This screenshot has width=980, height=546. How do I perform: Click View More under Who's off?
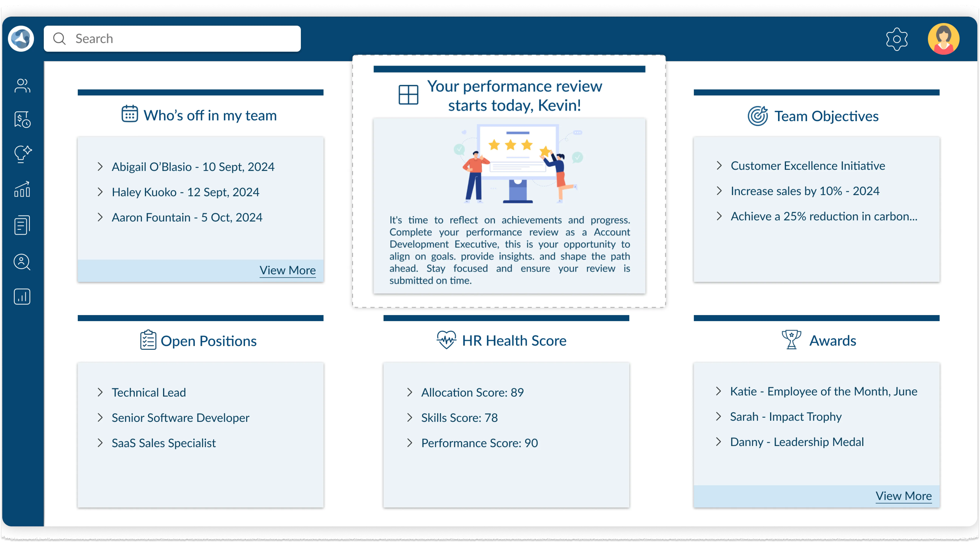[287, 270]
